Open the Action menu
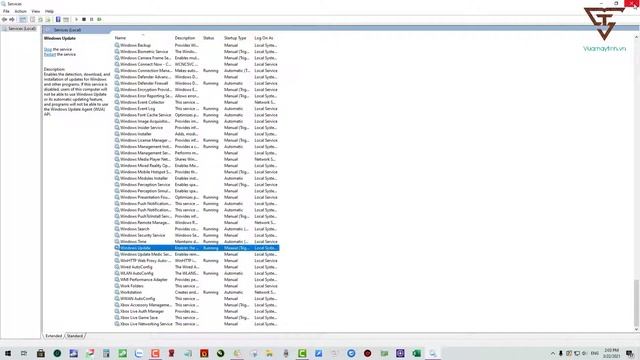The width and height of the screenshot is (640, 360). pyautogui.click(x=20, y=11)
